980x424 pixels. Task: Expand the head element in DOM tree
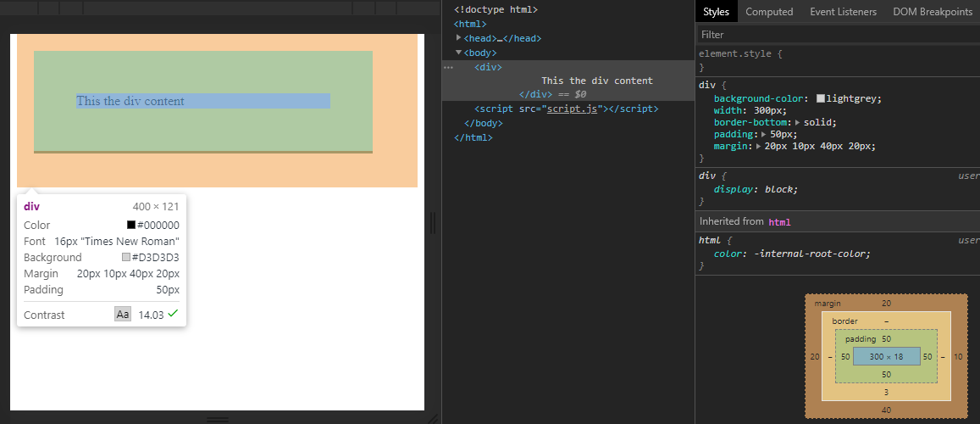459,38
